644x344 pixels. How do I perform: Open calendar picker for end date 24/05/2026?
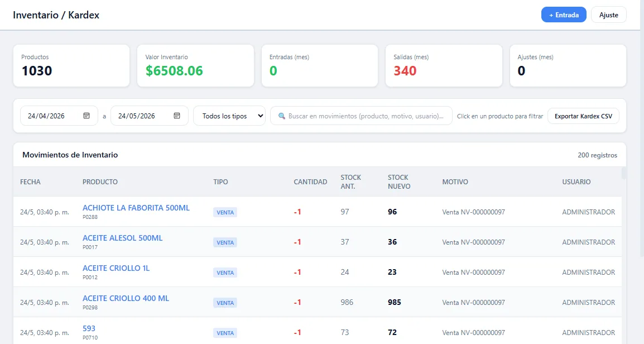(x=176, y=116)
